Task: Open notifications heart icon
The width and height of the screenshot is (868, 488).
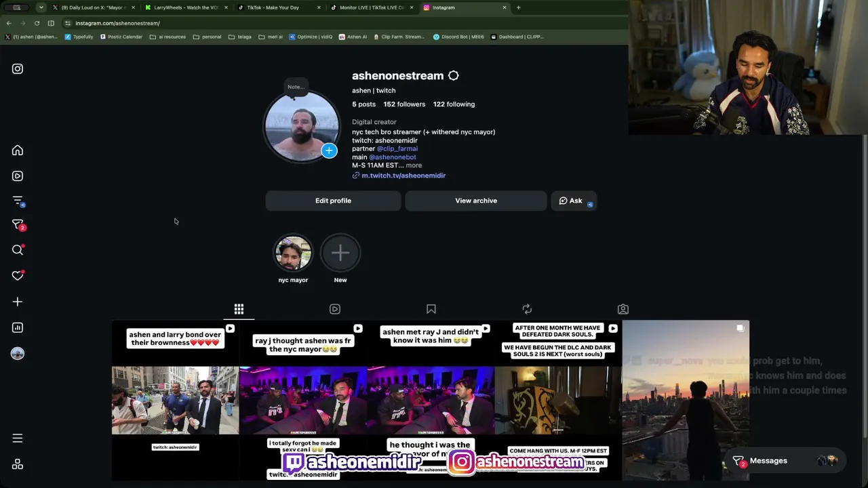Action: [x=18, y=276]
